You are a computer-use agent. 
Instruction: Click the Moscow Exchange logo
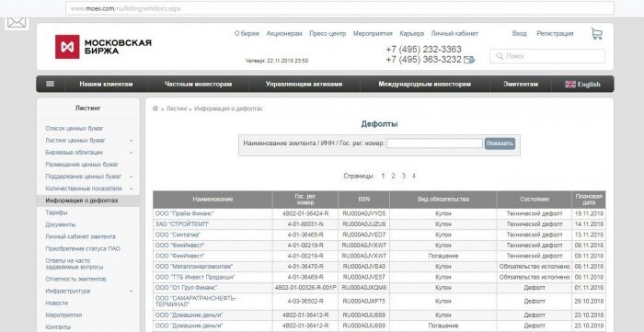(103, 47)
